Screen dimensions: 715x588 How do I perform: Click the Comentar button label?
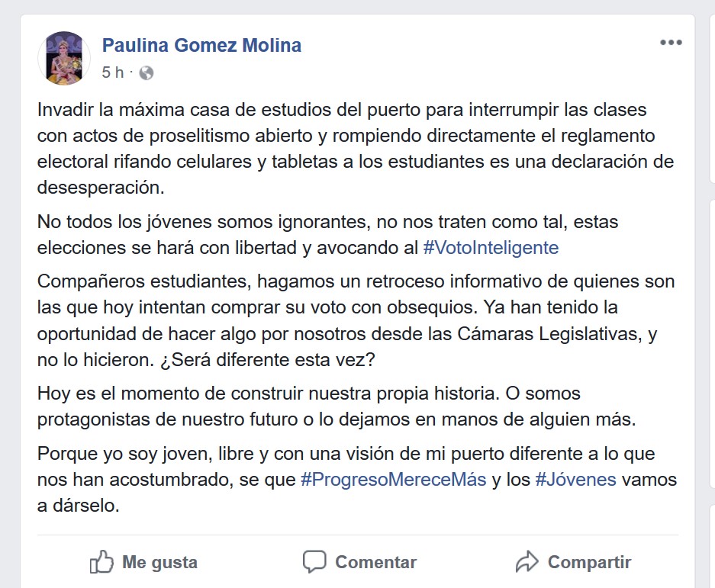click(375, 562)
